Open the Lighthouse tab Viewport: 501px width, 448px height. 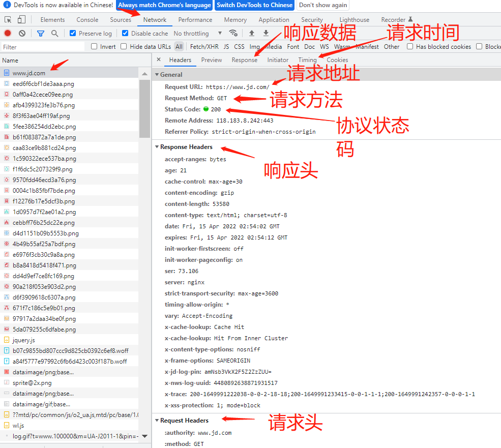355,20
